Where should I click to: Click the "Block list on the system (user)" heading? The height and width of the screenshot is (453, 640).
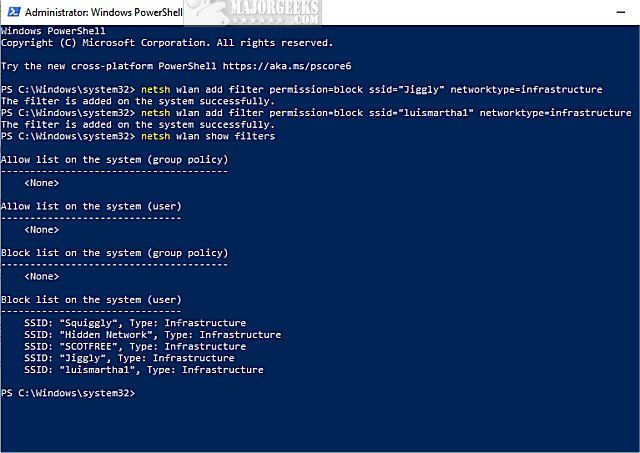(91, 299)
